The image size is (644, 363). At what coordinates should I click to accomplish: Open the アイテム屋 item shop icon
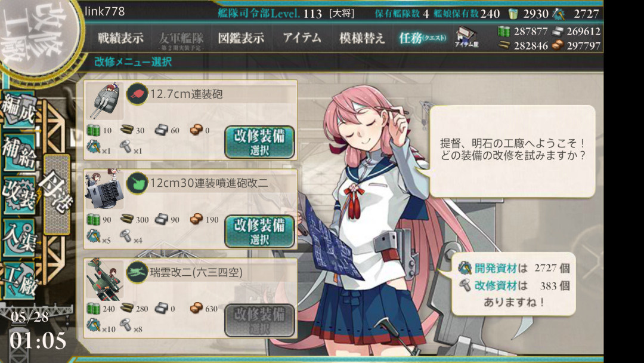click(466, 37)
